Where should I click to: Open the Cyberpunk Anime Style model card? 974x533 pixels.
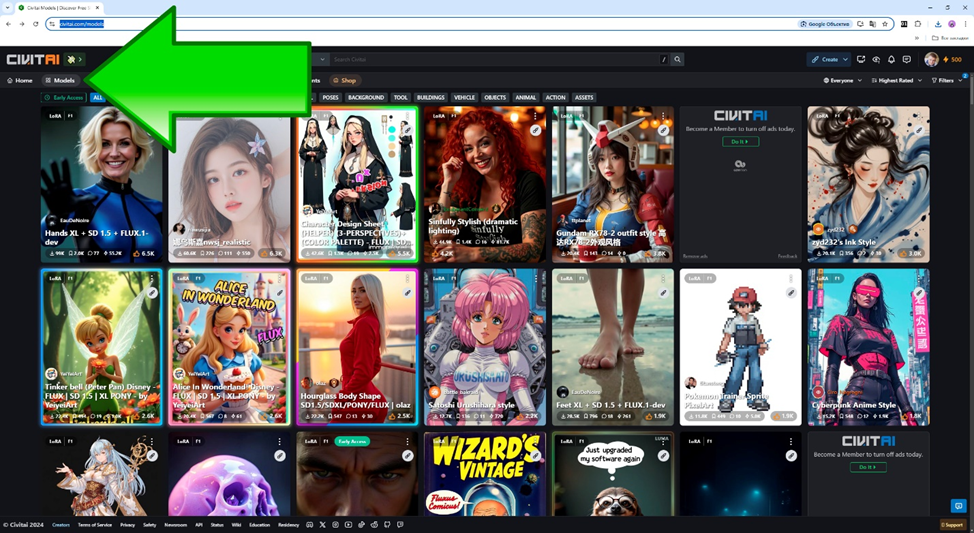(x=868, y=346)
